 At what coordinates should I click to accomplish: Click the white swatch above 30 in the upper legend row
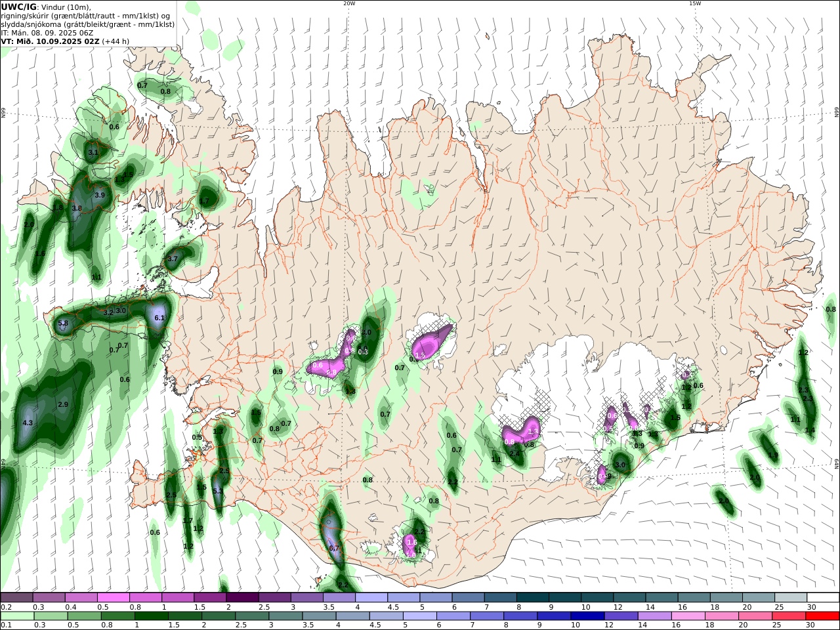pyautogui.click(x=823, y=598)
